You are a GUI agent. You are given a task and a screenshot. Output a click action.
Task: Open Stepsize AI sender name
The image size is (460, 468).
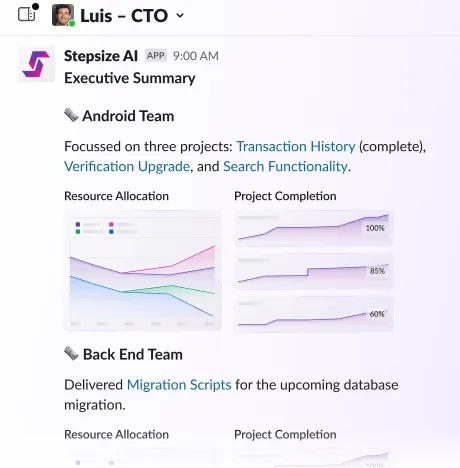pos(101,56)
